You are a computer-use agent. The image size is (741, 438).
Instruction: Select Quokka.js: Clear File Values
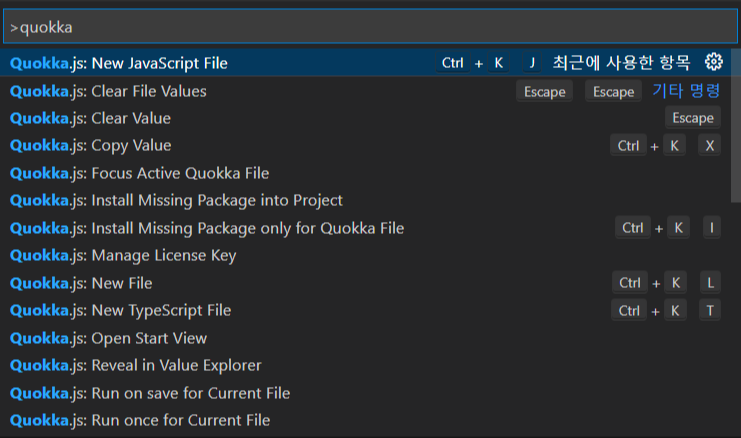click(365, 91)
